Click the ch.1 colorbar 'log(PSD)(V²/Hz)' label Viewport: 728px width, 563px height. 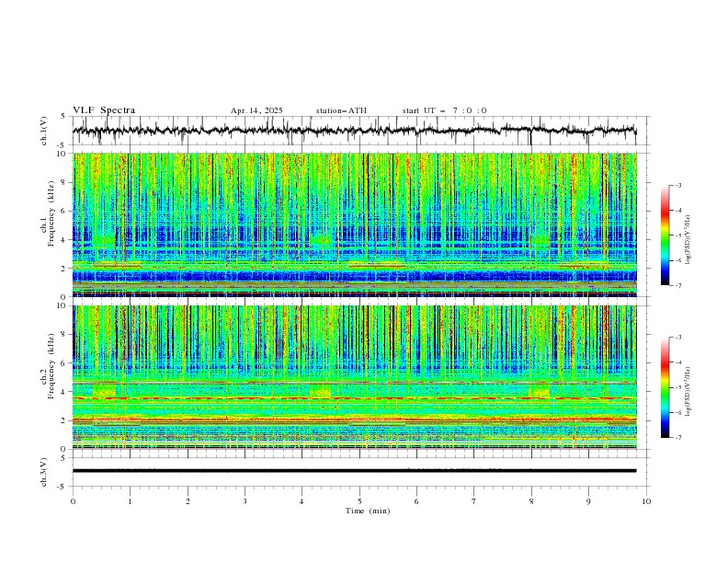[688, 240]
